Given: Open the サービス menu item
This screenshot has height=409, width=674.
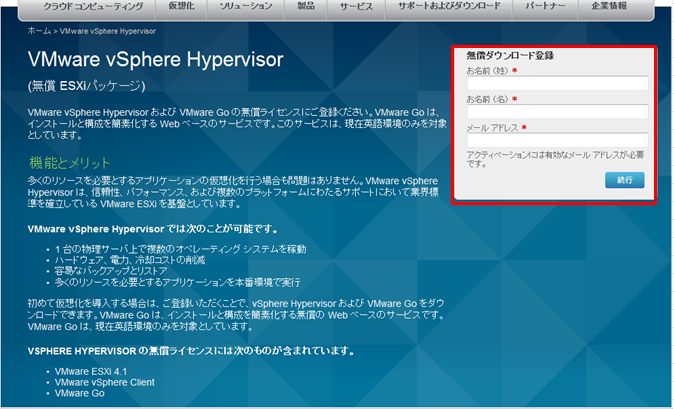Looking at the screenshot, I should 356,6.
